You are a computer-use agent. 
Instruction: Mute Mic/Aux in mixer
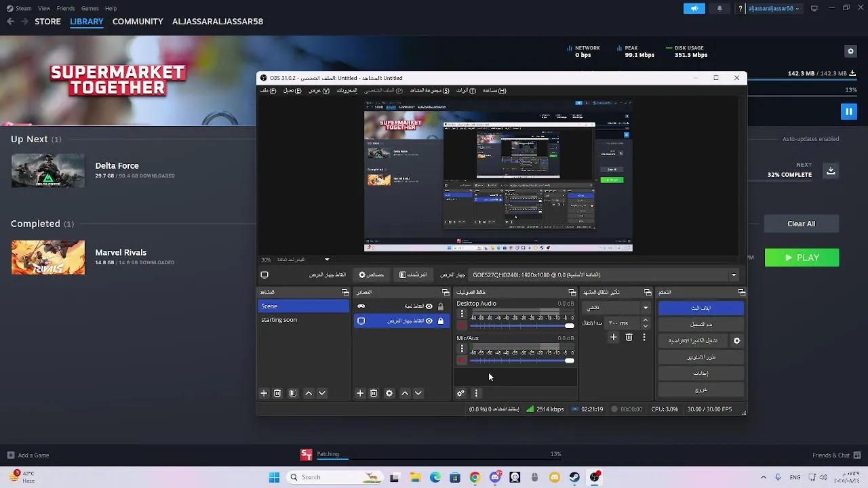point(462,361)
